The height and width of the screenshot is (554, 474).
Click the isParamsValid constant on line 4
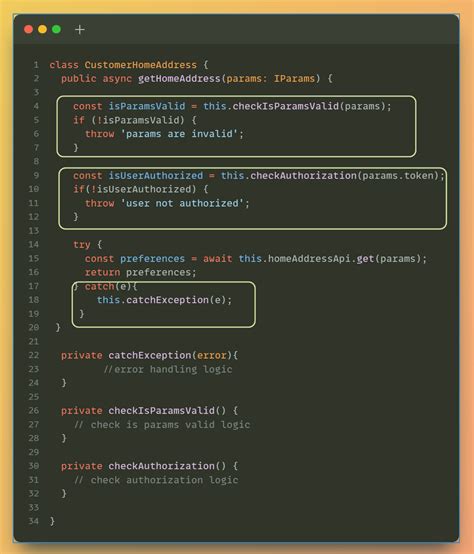click(x=147, y=106)
